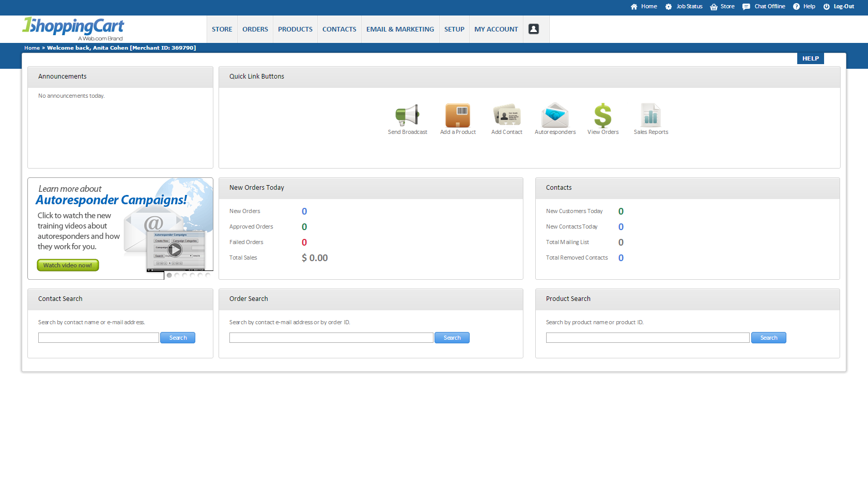
Task: Open the EMAIL & MARKETING menu
Action: pos(400,29)
